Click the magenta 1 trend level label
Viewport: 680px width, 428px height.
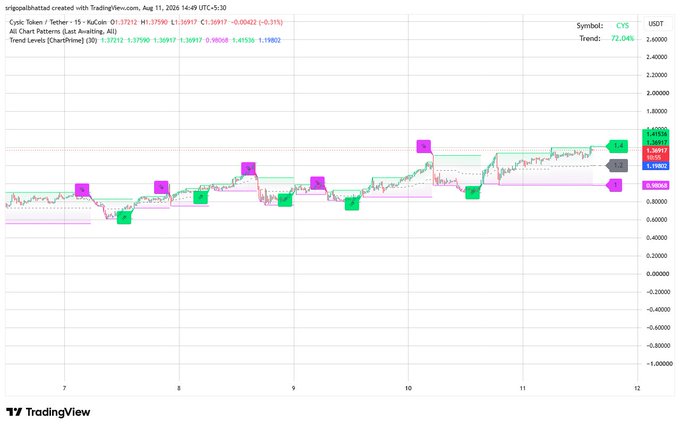(615, 185)
